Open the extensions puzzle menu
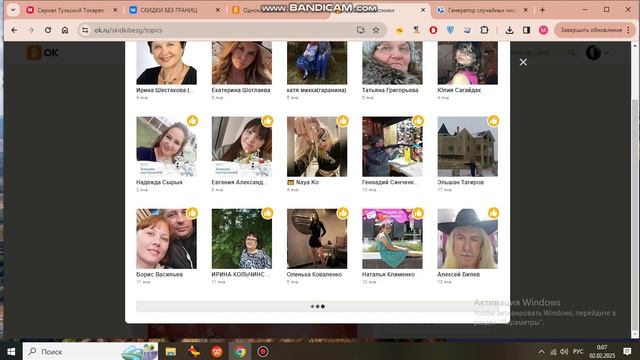The image size is (640, 360). coord(484,30)
